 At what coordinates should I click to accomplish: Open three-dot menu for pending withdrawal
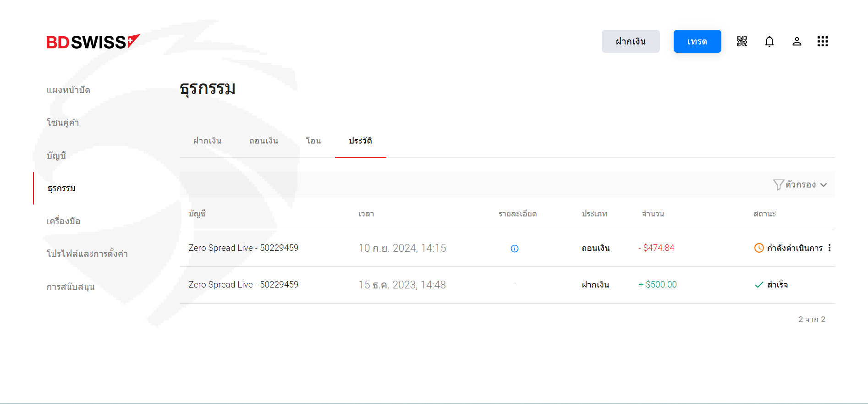click(830, 248)
